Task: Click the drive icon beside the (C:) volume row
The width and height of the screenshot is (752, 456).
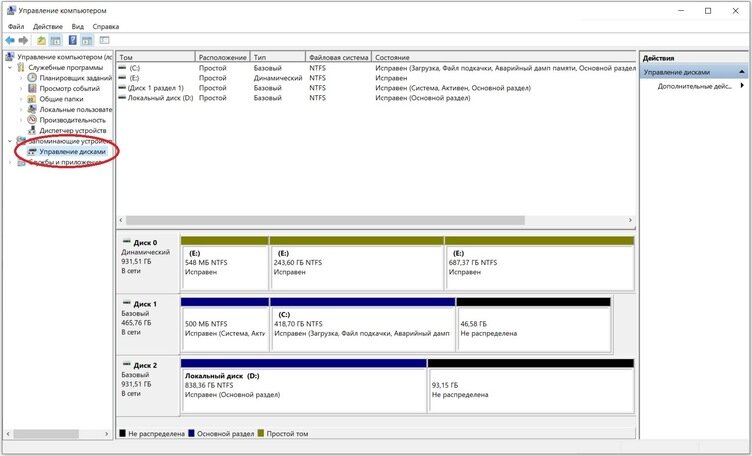Action: point(122,68)
